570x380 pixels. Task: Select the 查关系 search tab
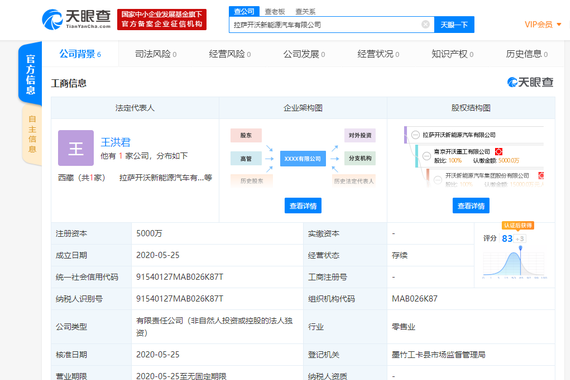point(305,12)
